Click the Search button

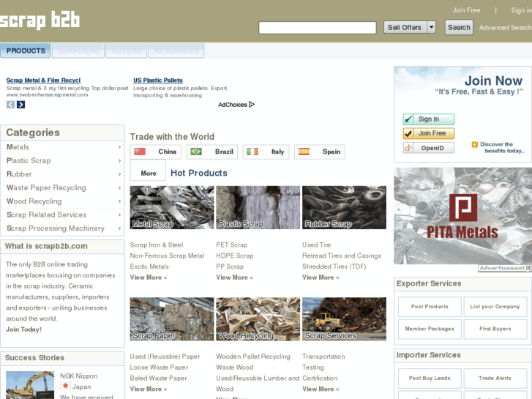[x=459, y=28]
